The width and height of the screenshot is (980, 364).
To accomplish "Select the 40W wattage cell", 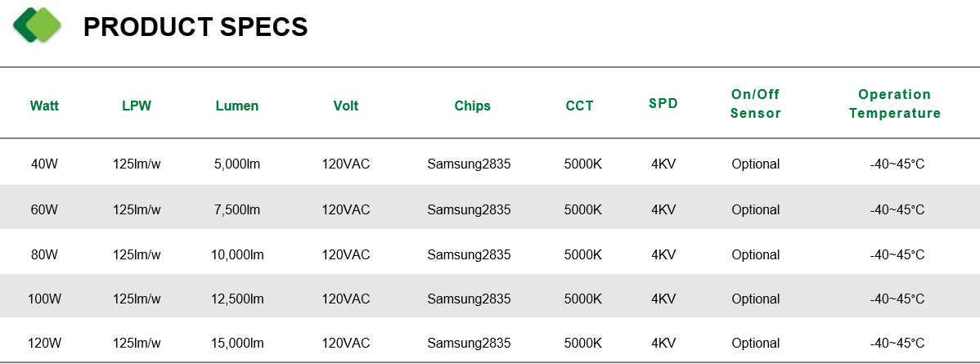I will 44,164.
